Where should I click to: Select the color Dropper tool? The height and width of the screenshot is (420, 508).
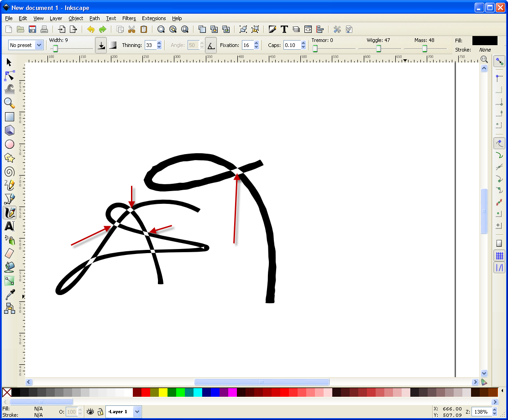9,295
